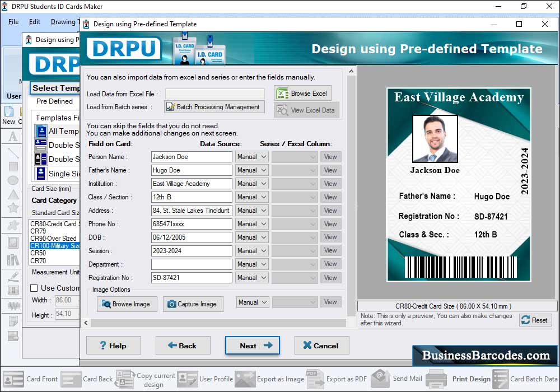560x392 pixels.
Task: Select the puzzle piece symbol tool
Action: coord(13,225)
